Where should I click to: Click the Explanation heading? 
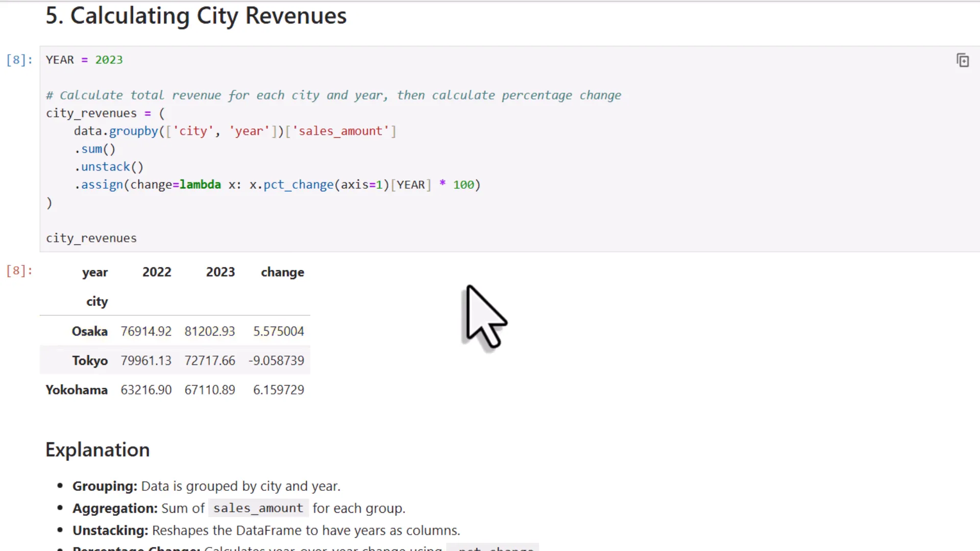(x=97, y=449)
